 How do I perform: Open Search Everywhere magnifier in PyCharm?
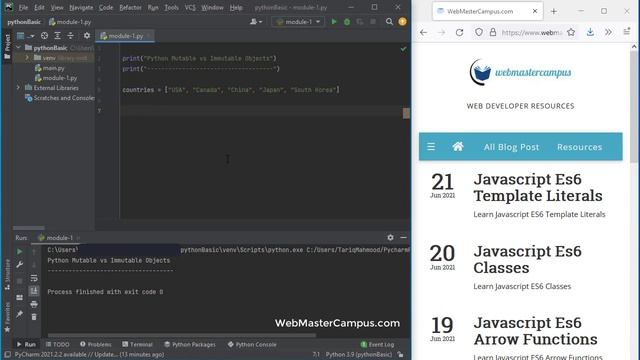(x=389, y=22)
